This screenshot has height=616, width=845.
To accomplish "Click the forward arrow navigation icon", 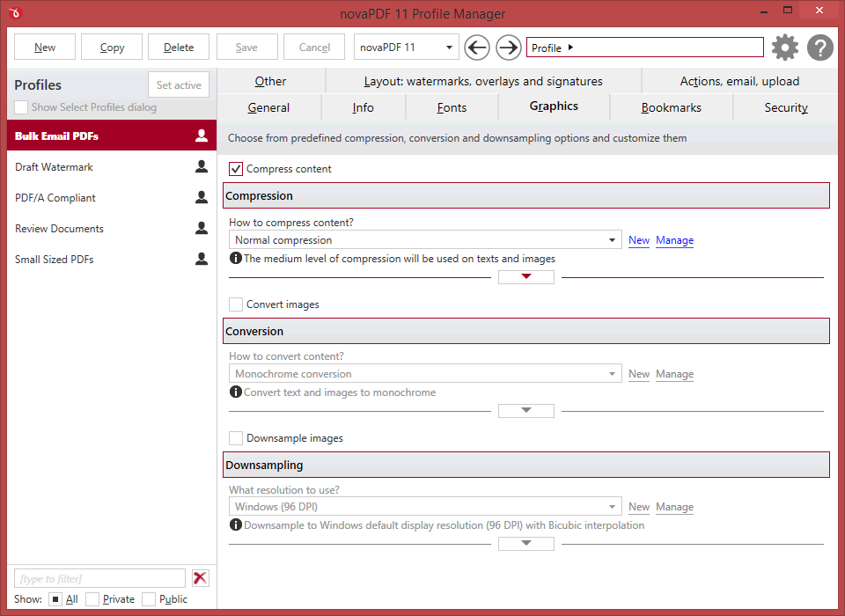I will point(508,48).
